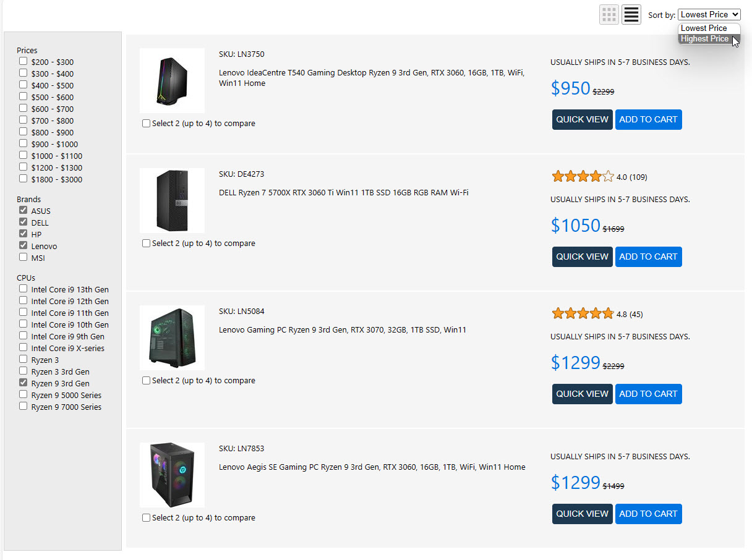This screenshot has width=752, height=560.
Task: Tick compare checkbox for SKU LN3750
Action: (x=147, y=124)
